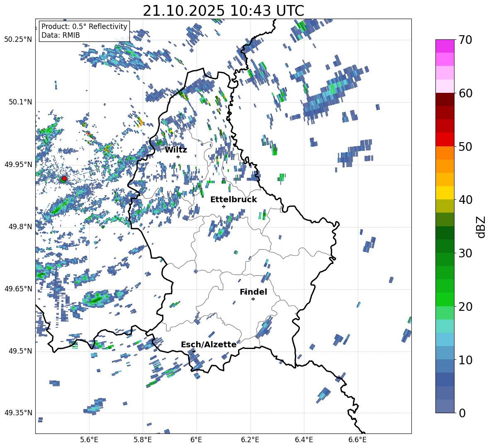Click the 6.4°E longitude label
The height and width of the screenshot is (448, 491).
tap(304, 440)
